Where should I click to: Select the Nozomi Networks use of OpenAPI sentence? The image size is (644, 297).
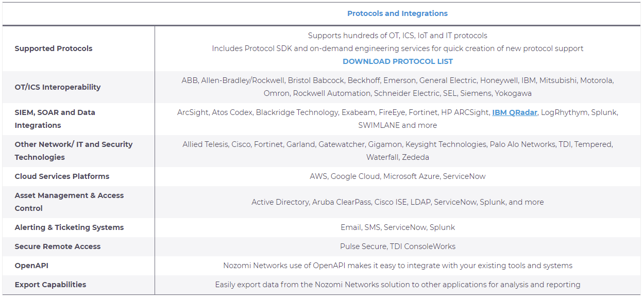[x=398, y=266]
